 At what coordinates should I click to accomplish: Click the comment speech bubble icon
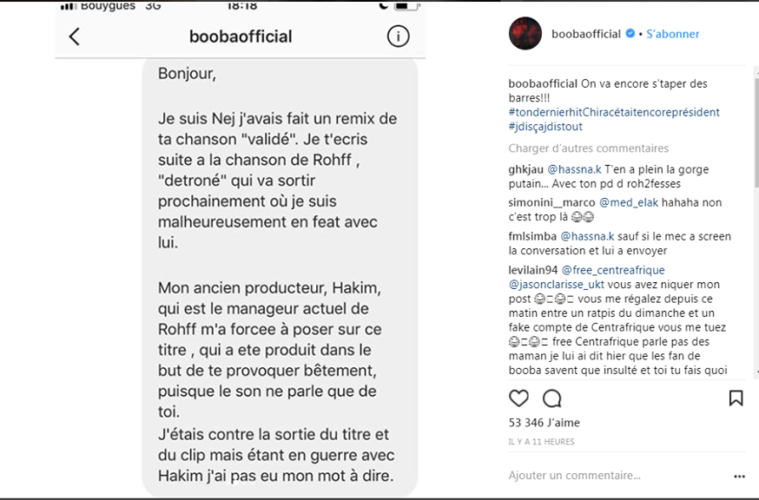point(551,398)
